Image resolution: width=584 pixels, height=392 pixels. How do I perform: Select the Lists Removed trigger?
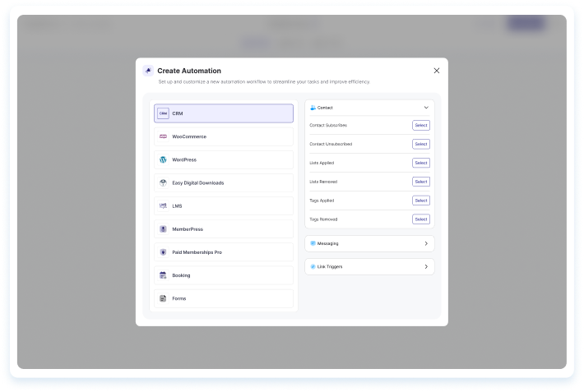click(421, 182)
